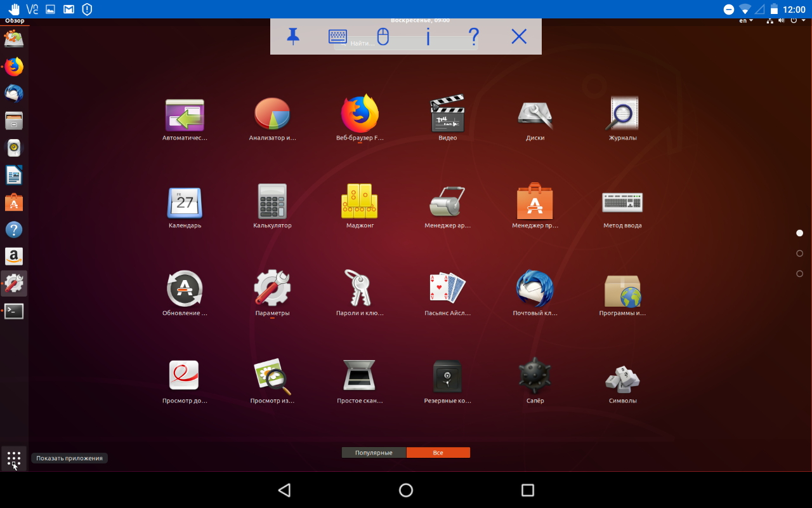Open LibreOffice Writer from the dock
Viewport: 812px width, 508px height.
pyautogui.click(x=14, y=175)
